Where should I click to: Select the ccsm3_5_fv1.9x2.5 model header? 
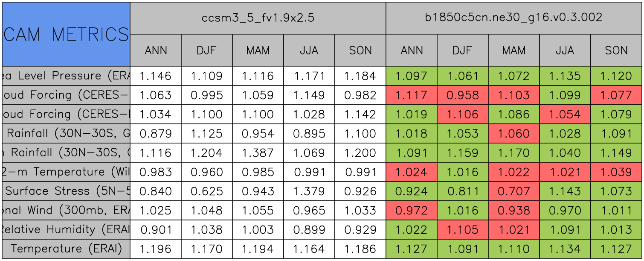[258, 18]
